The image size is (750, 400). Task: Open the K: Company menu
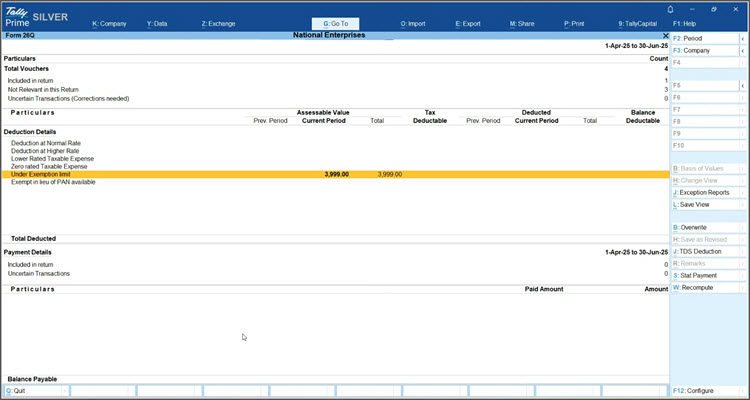[x=109, y=24]
